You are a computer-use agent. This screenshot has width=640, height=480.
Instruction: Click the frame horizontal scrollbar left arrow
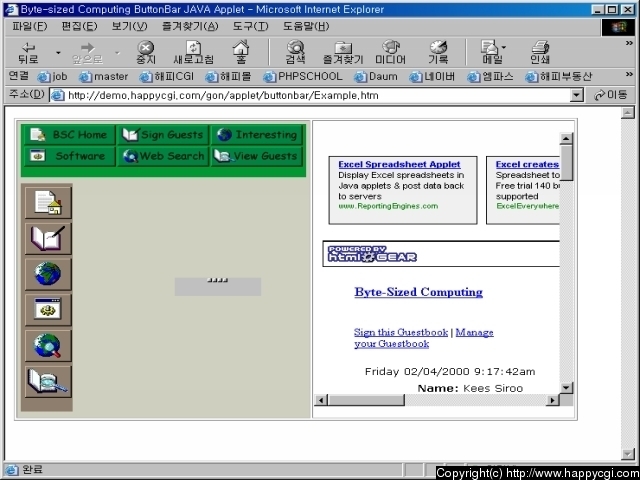321,400
